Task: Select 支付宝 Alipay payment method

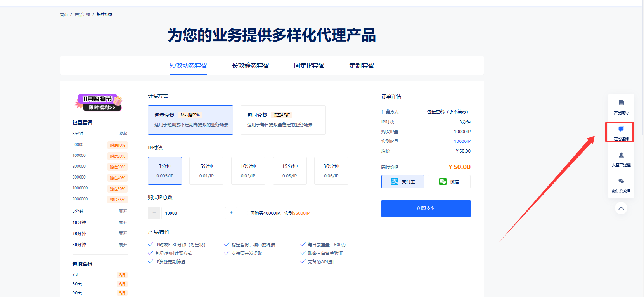Action: (x=403, y=182)
